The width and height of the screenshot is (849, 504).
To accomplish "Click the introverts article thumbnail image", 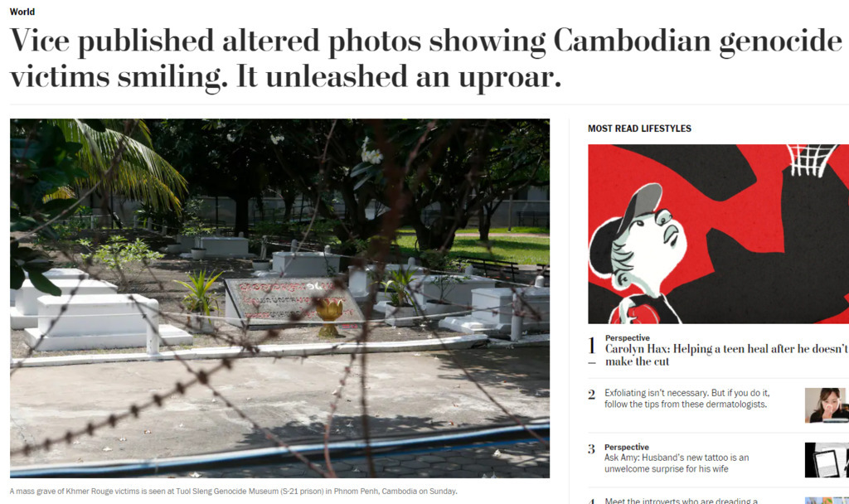I will tap(827, 501).
